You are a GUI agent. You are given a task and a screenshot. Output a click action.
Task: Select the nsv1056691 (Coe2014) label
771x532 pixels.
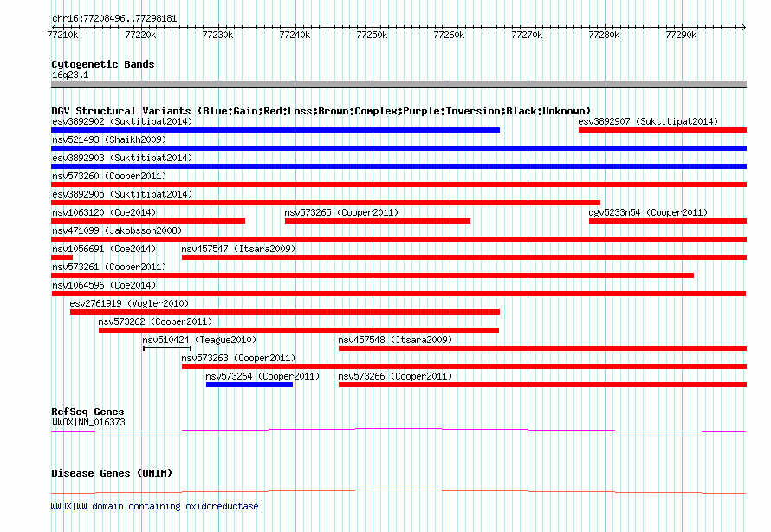(104, 249)
